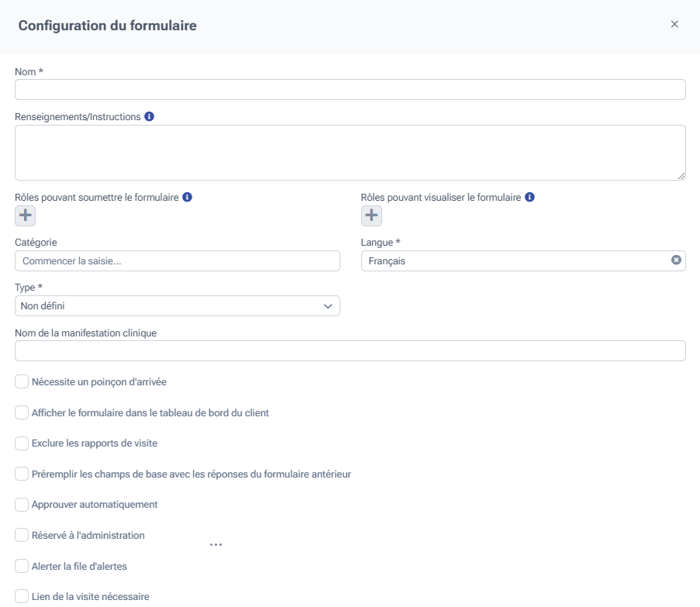Check Préremplir les champs de base option

pos(22,473)
